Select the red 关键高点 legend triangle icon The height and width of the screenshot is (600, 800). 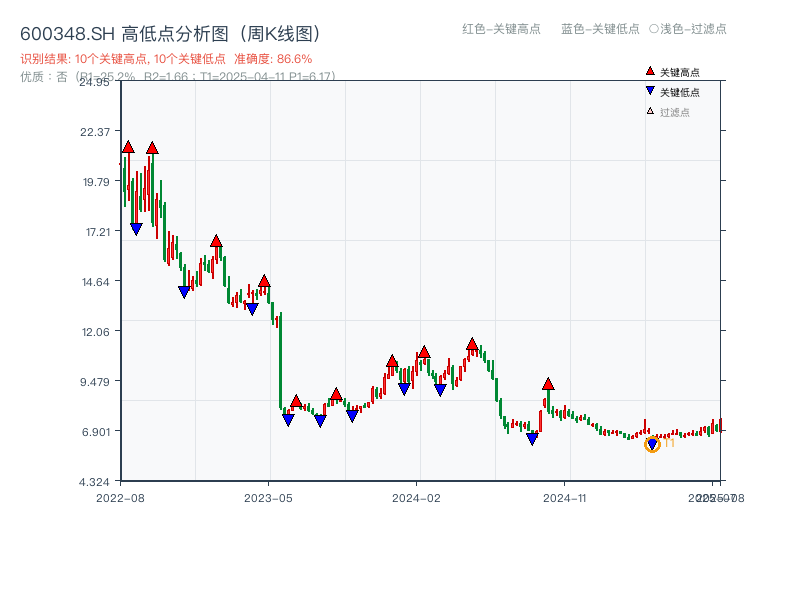[648, 72]
